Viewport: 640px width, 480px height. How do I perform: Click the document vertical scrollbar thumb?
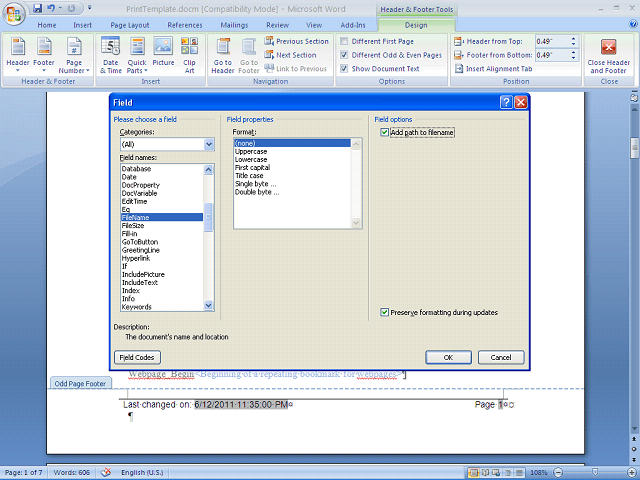point(634,148)
